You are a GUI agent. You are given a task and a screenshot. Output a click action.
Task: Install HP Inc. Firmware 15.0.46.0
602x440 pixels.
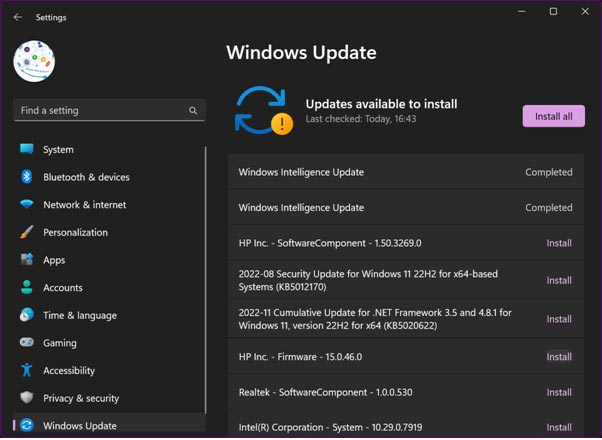559,357
